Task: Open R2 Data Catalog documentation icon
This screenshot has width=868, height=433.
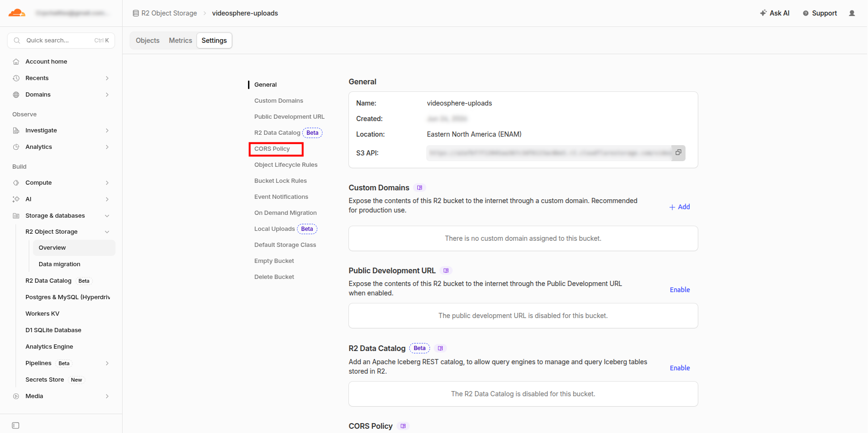Action: tap(440, 348)
